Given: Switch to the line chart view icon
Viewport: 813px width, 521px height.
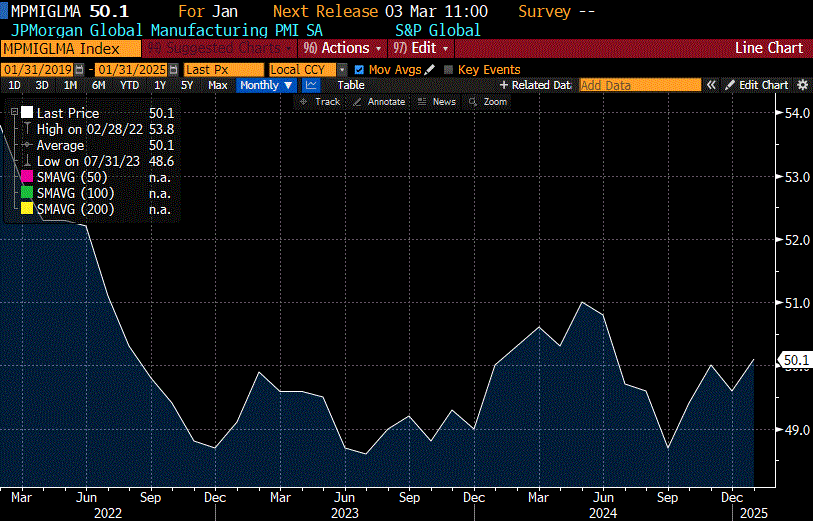Looking at the screenshot, I should (311, 86).
